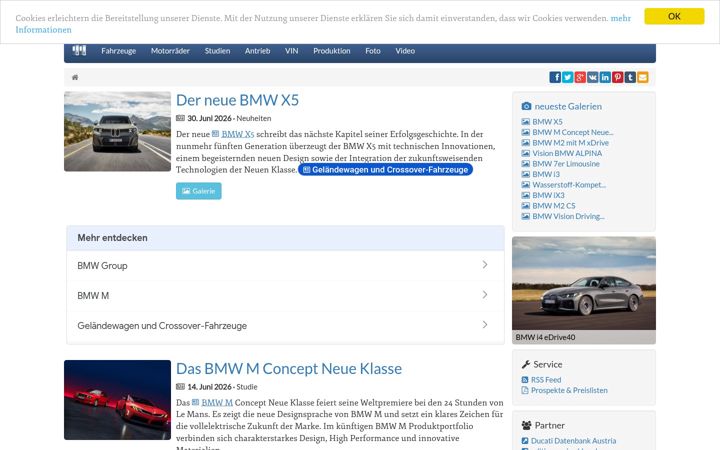This screenshot has width=720, height=450.
Task: Open Ducati Datenbank Austria link
Action: click(x=574, y=441)
